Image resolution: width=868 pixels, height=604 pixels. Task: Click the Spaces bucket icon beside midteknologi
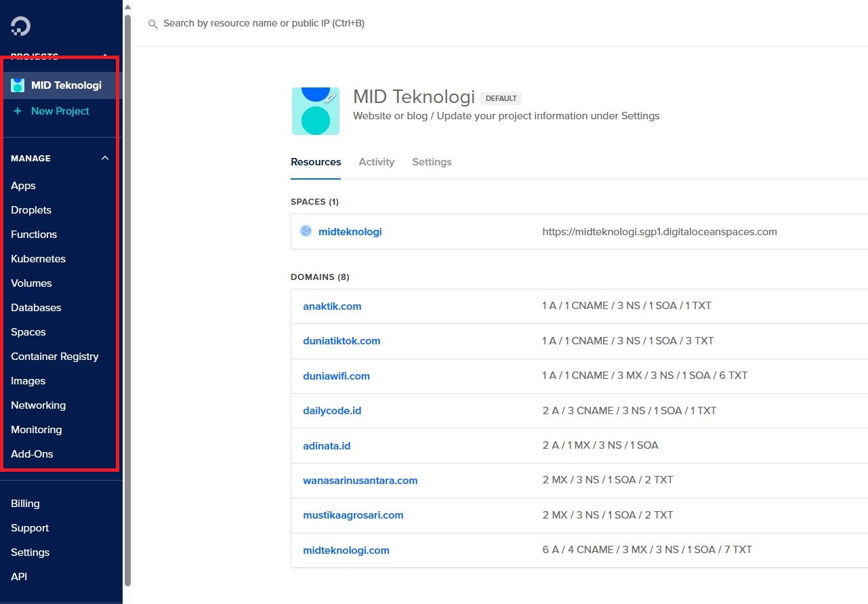point(306,231)
